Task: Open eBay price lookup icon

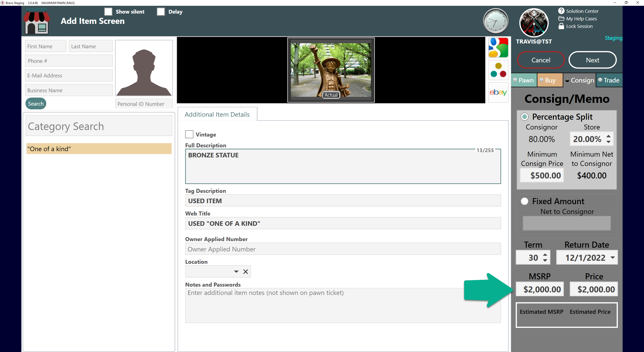Action: [x=498, y=93]
